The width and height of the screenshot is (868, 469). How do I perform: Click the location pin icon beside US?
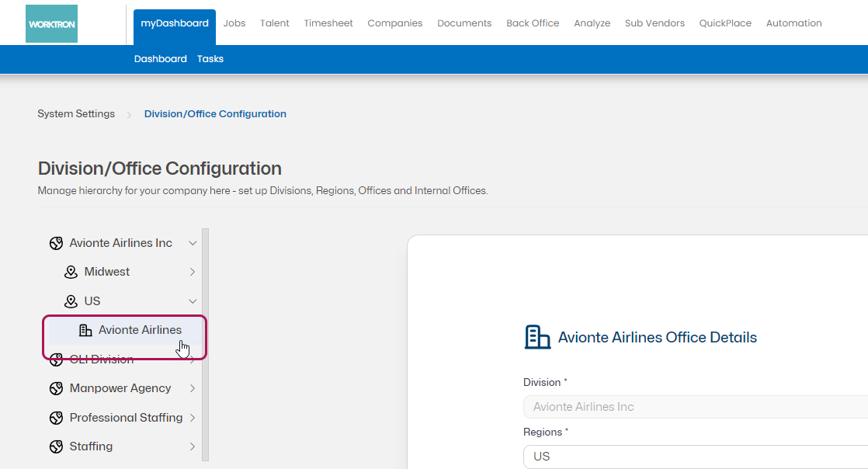(x=71, y=301)
